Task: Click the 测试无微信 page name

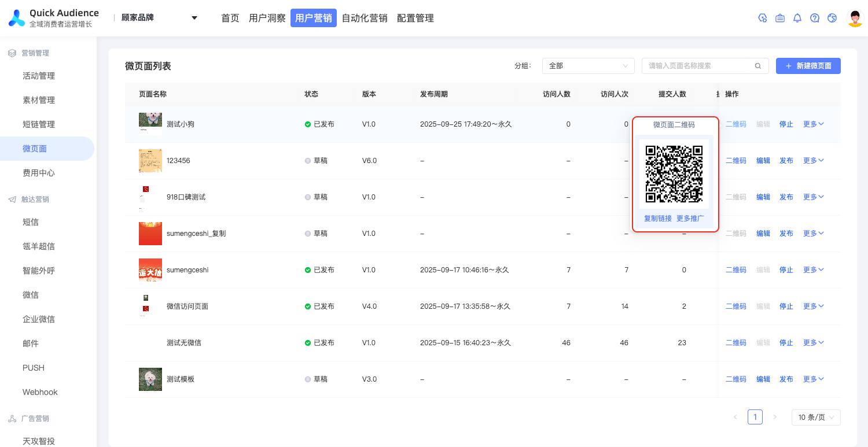Action: pos(184,343)
